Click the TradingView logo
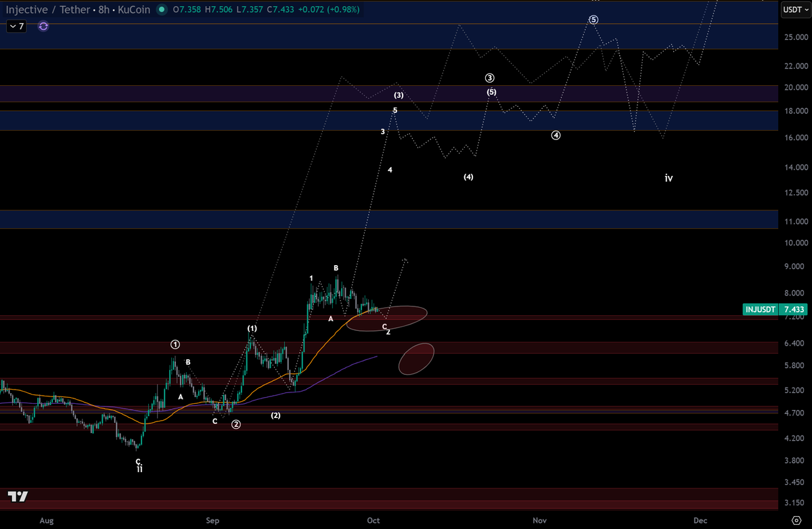Viewport: 812px width, 529px height. 18,497
